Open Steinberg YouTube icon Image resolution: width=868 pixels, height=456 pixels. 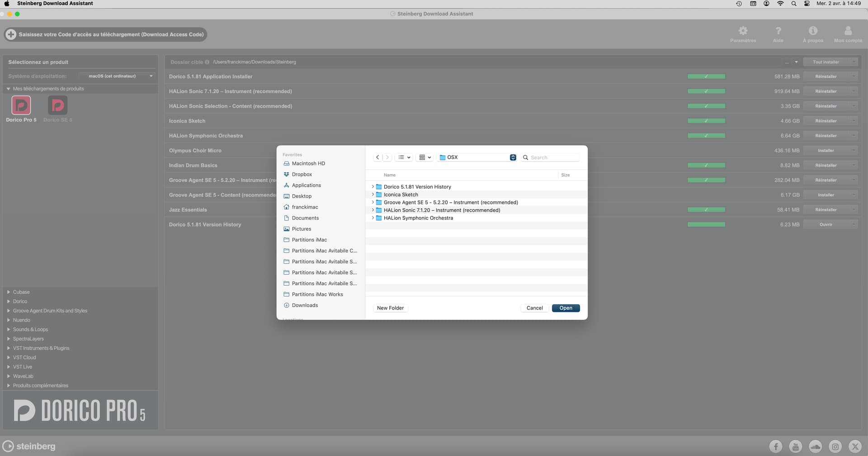tap(796, 446)
